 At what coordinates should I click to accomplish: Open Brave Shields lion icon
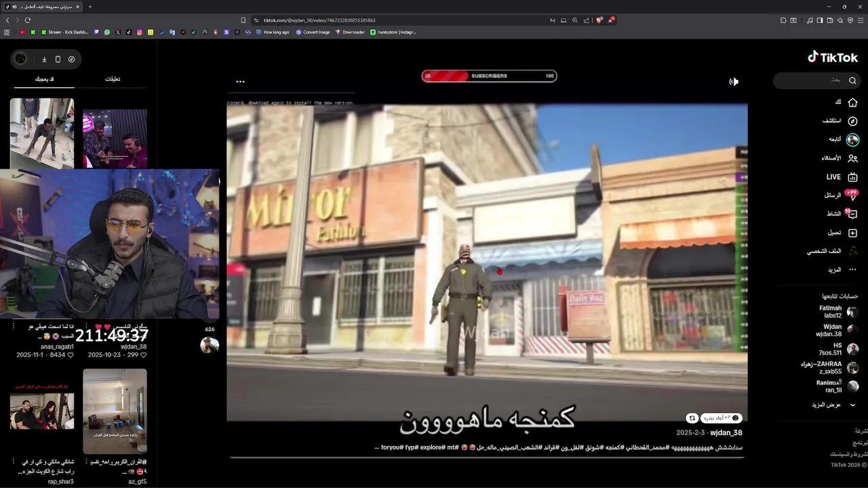(599, 20)
